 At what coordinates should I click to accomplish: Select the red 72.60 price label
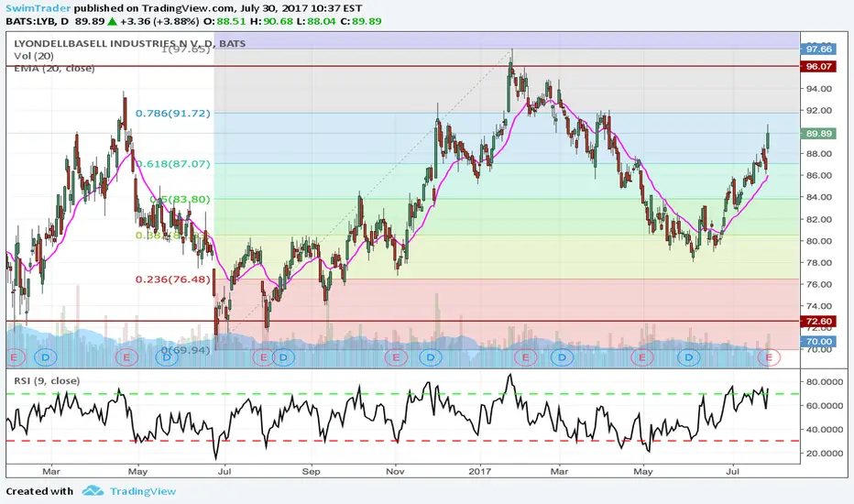coord(818,322)
